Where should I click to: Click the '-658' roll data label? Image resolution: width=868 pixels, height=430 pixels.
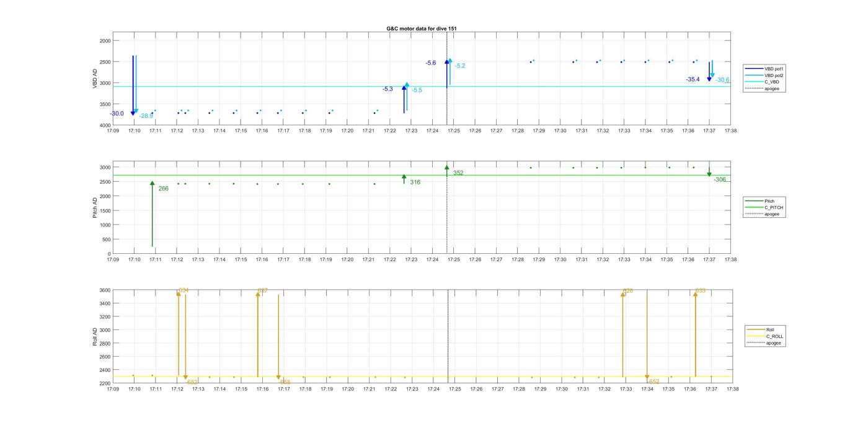[284, 382]
